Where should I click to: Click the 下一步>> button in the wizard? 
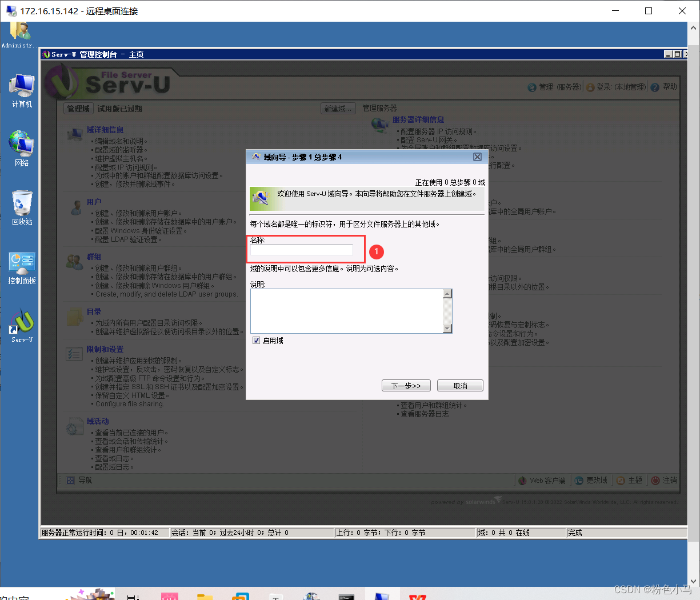tap(406, 385)
